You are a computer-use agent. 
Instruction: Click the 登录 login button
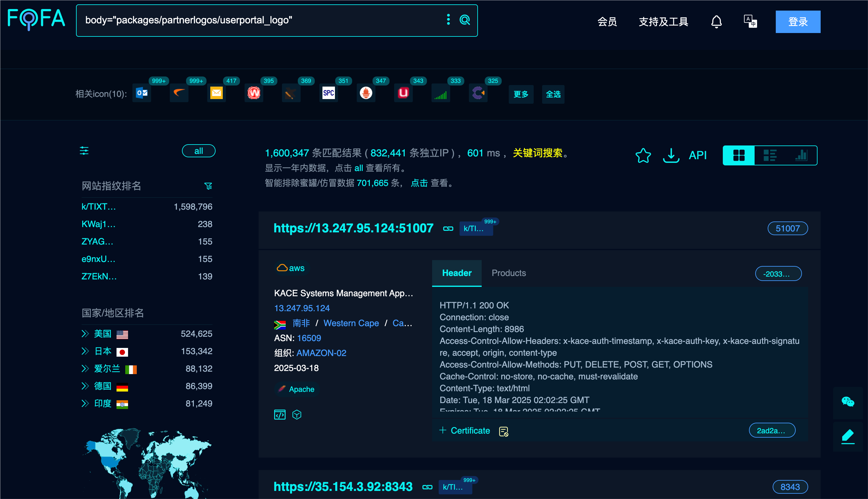click(798, 21)
